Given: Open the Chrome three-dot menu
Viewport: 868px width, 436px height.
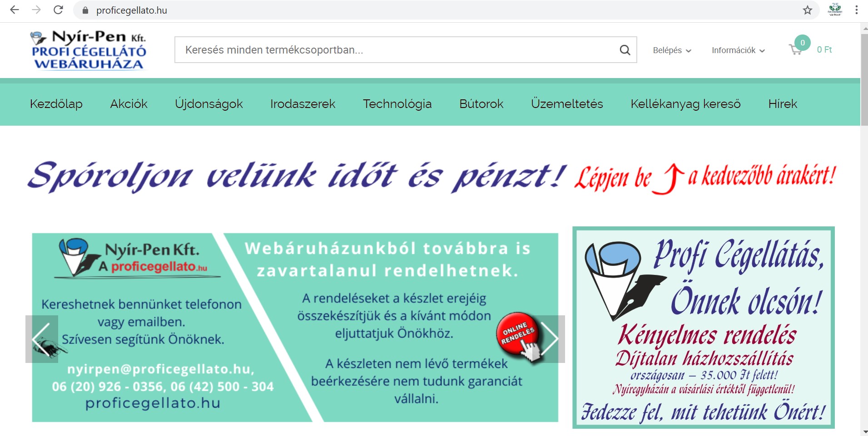Looking at the screenshot, I should pos(856,10).
